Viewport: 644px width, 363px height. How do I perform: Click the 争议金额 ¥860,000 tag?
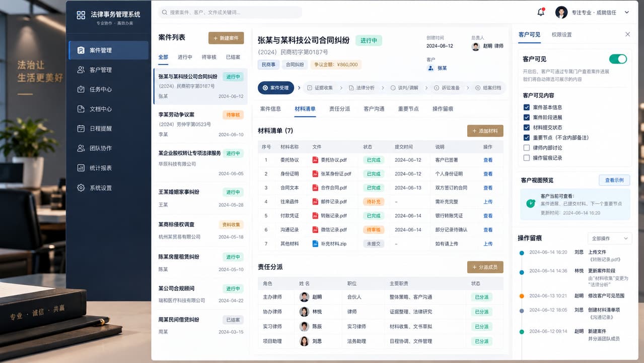336,65
